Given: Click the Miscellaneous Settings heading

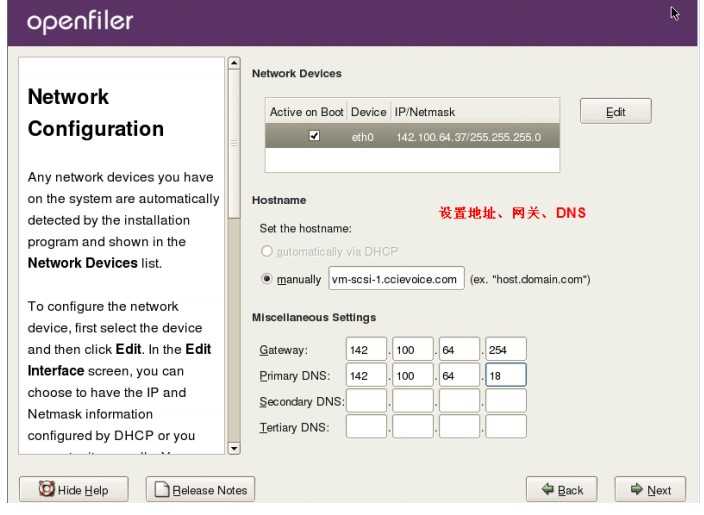Looking at the screenshot, I should click(x=314, y=317).
